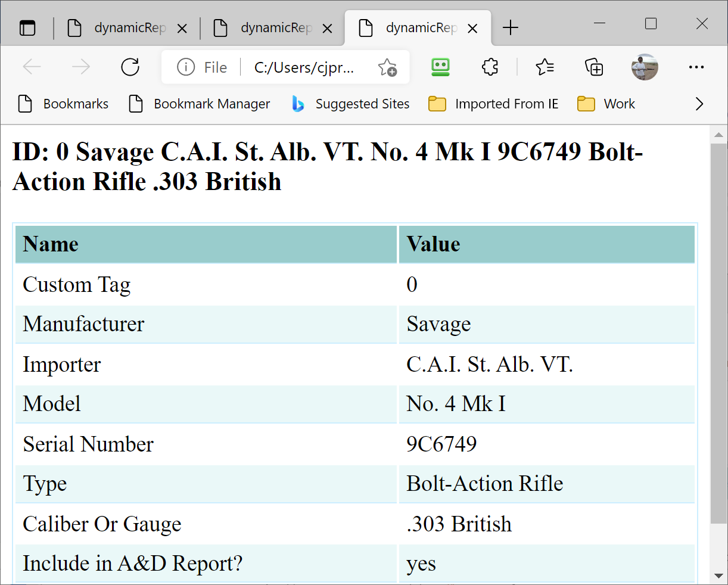Go back to the previous page
Viewport: 728px width, 585px height.
(x=32, y=67)
